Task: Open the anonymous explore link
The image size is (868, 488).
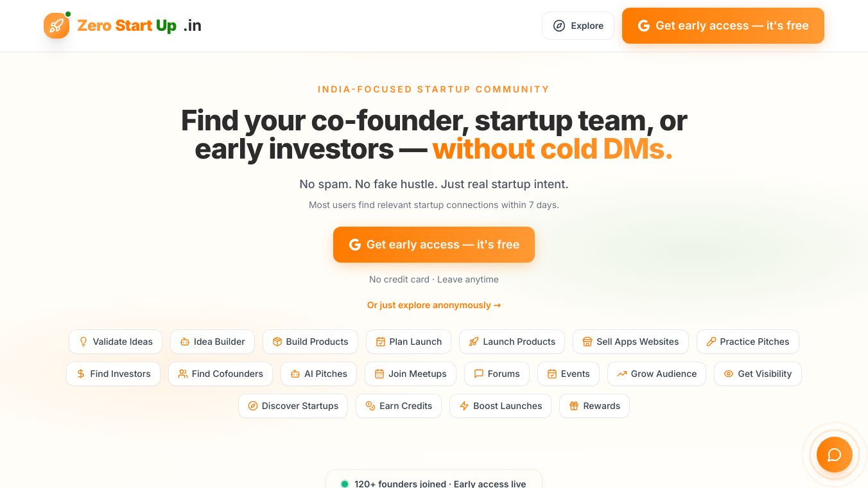Action: [434, 305]
